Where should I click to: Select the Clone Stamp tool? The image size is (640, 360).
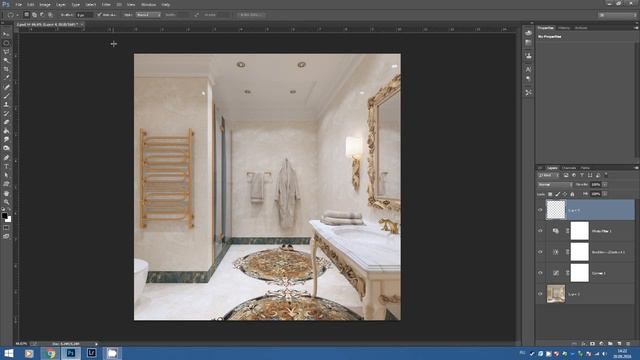point(6,104)
